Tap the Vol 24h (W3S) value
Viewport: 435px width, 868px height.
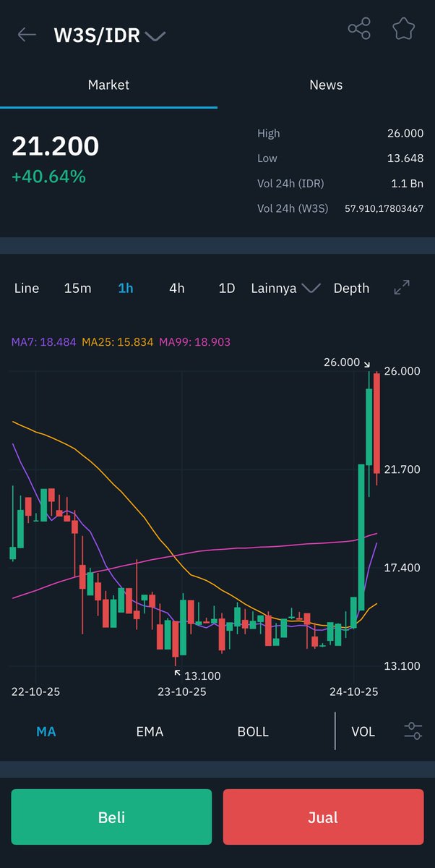click(384, 208)
